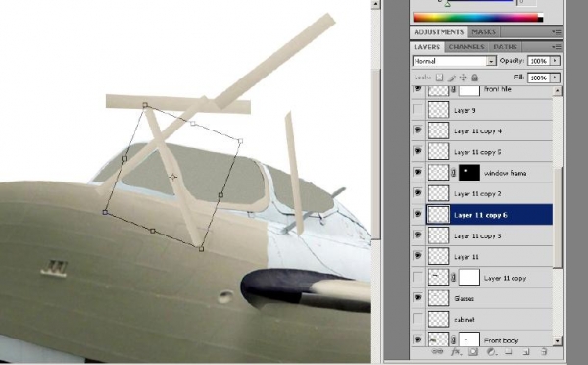Open the layer style fx menu
The image size is (588, 365).
pyautogui.click(x=456, y=352)
